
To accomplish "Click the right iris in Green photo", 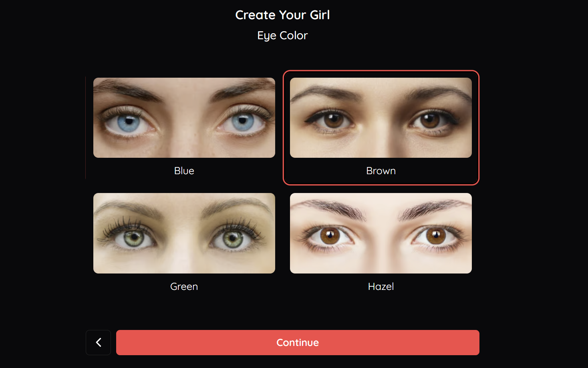I will [x=233, y=240].
